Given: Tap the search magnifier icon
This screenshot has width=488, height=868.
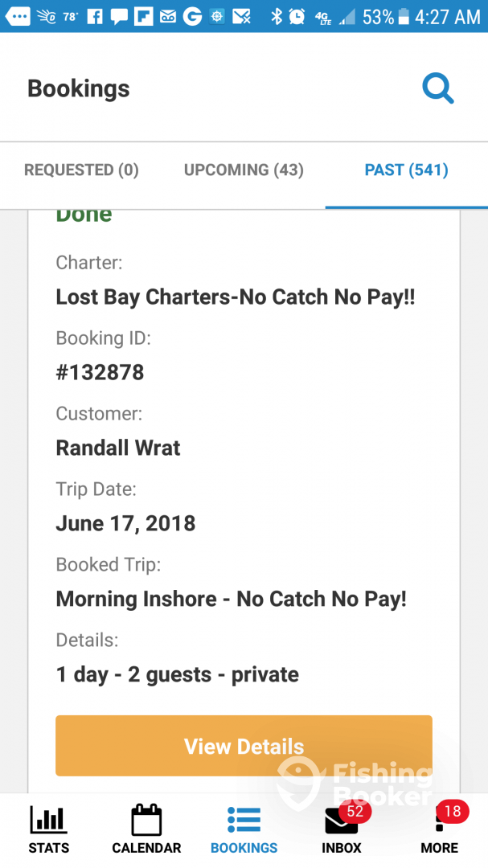Looking at the screenshot, I should coord(438,88).
